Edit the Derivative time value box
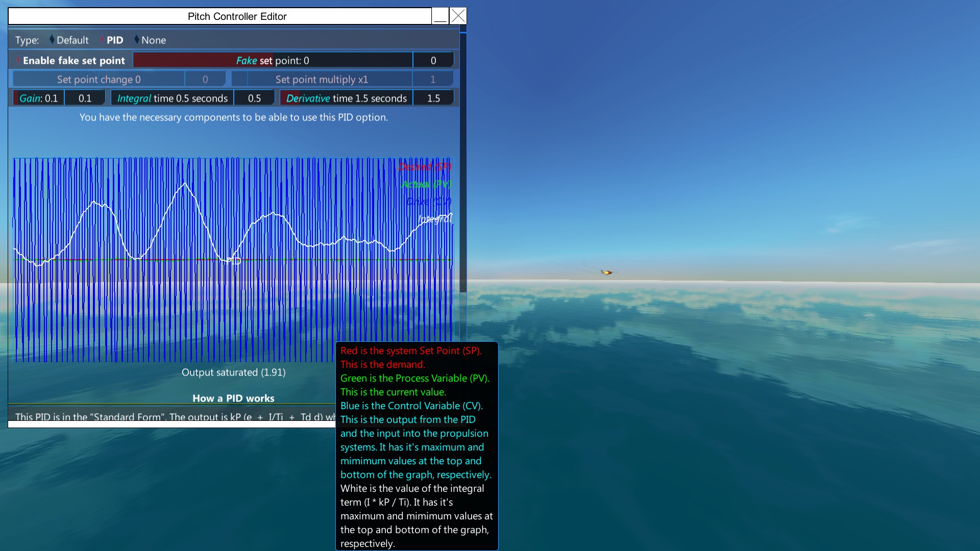 coord(433,98)
